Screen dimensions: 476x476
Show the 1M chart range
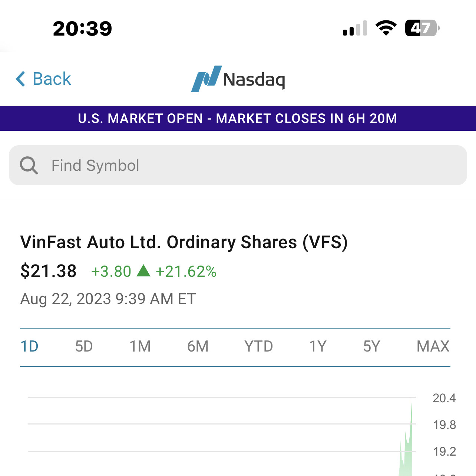point(140,347)
